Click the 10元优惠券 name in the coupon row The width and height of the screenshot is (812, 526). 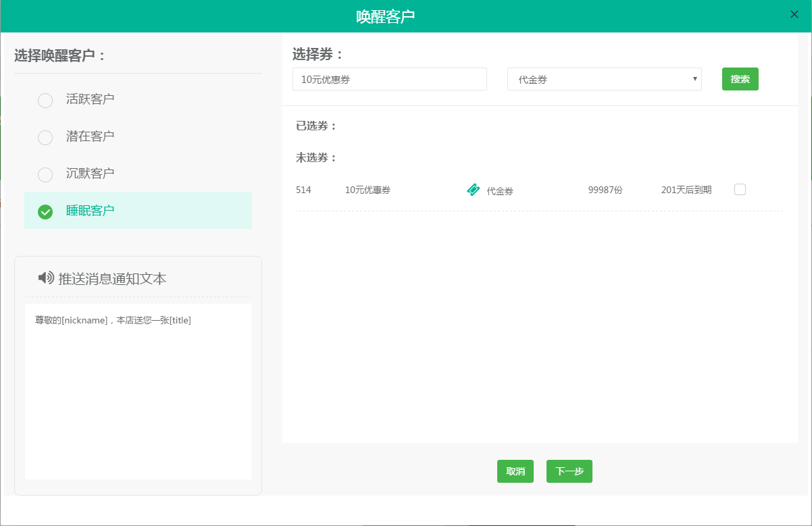367,190
